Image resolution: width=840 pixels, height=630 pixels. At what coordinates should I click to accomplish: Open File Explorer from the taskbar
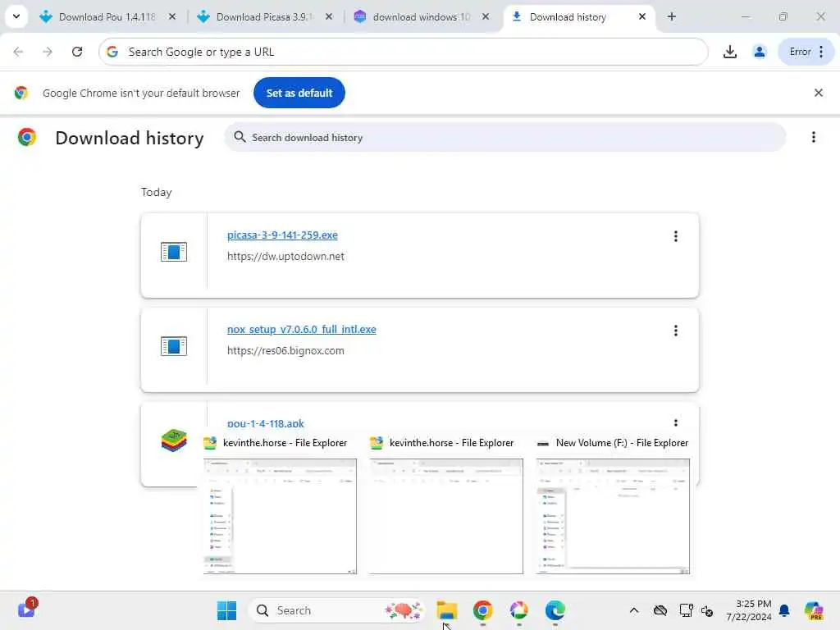pos(447,610)
